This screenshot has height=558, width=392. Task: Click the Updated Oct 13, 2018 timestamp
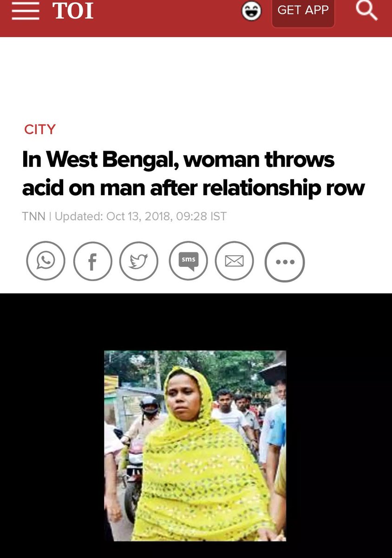[141, 216]
